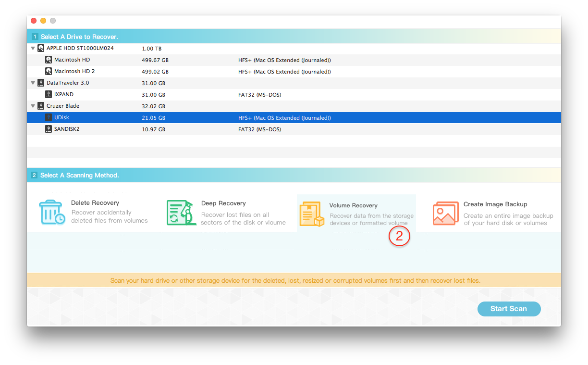This screenshot has width=588, height=365.
Task: Click the Delete Recovery trash can icon
Action: (x=52, y=213)
